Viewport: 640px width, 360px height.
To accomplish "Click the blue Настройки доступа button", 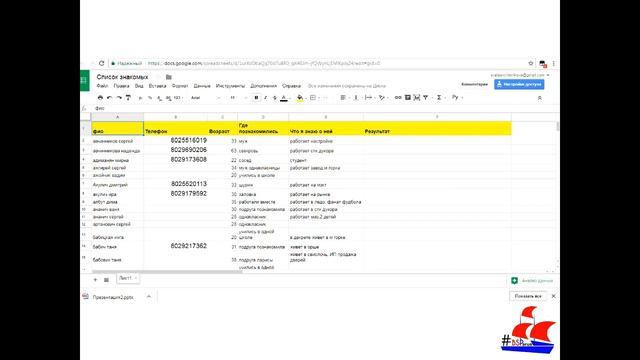I will coord(519,84).
